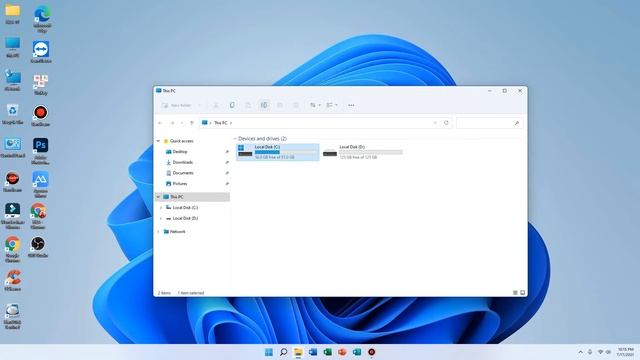Screen dimensions: 640x360
Task: Expand the Network tree node
Action: [158, 232]
